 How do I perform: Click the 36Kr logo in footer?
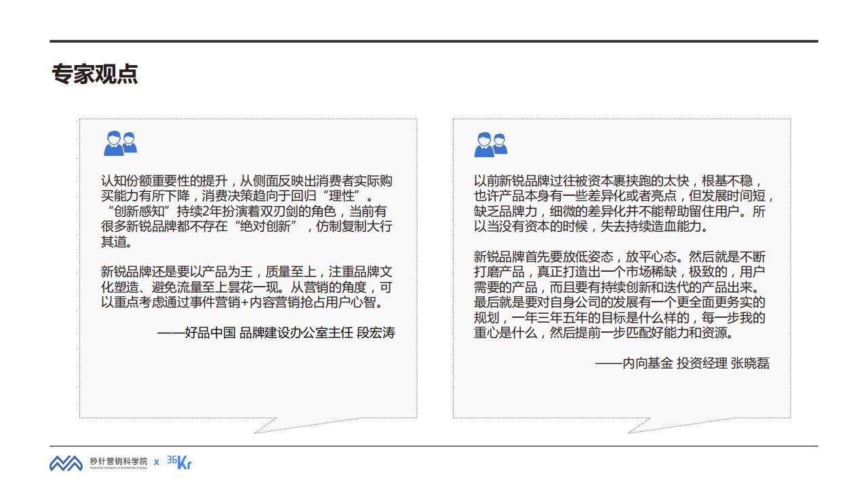coord(179,462)
